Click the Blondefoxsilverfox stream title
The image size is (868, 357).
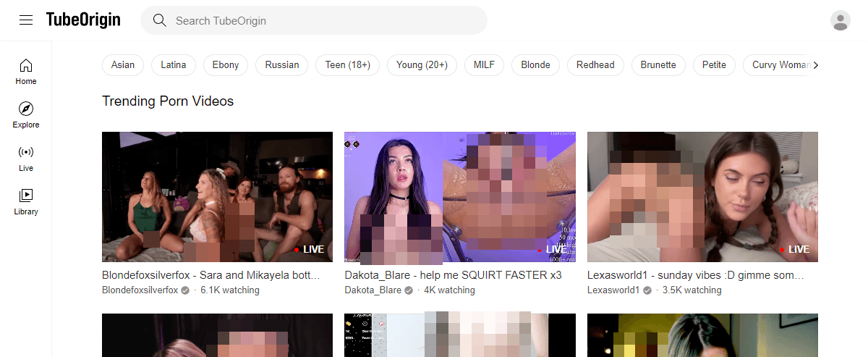click(x=211, y=275)
